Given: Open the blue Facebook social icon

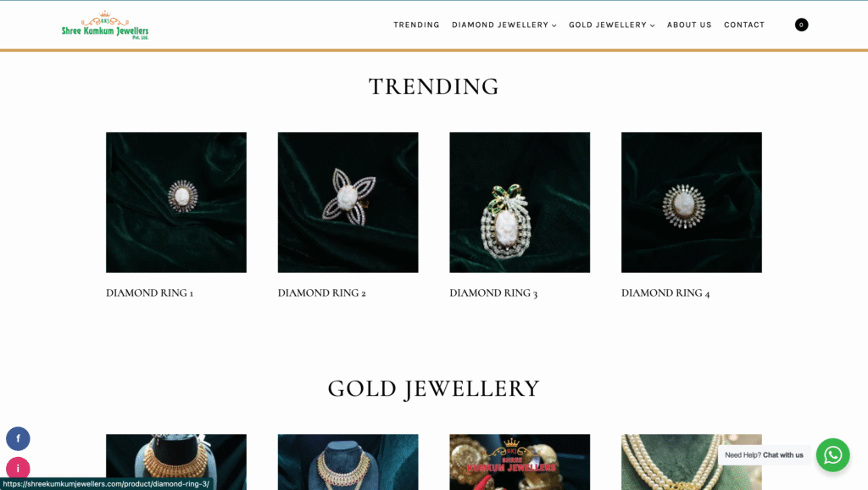Looking at the screenshot, I should point(18,438).
